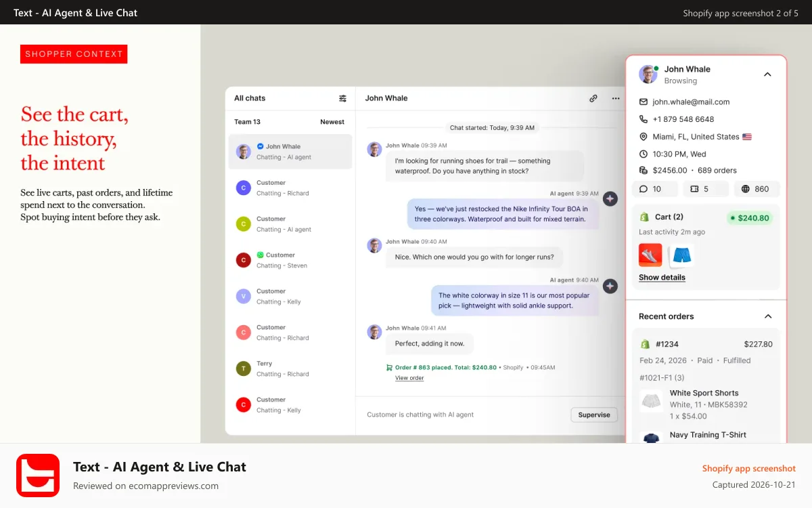Click the Navy Training T-Shirt item name
The height and width of the screenshot is (508, 812).
coord(708,435)
